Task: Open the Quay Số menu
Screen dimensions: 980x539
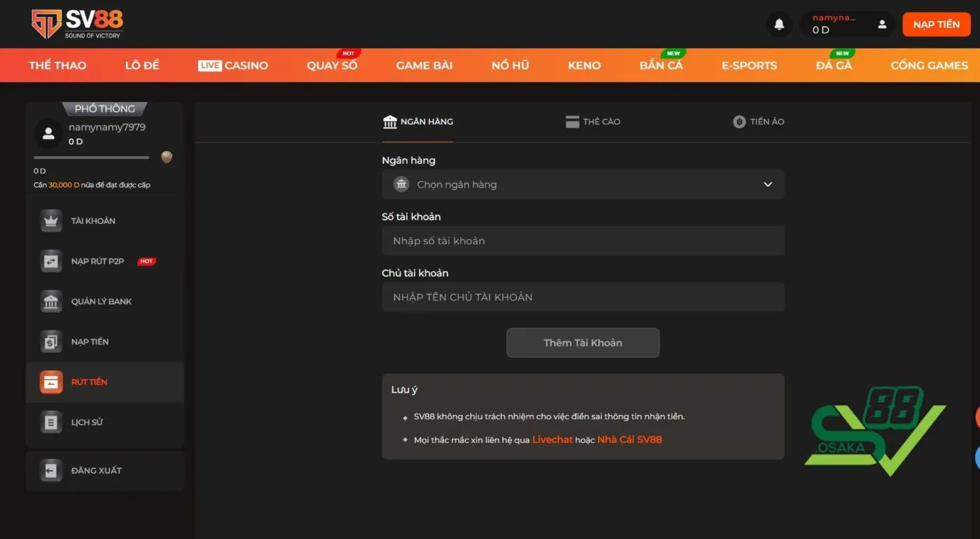Action: click(332, 65)
